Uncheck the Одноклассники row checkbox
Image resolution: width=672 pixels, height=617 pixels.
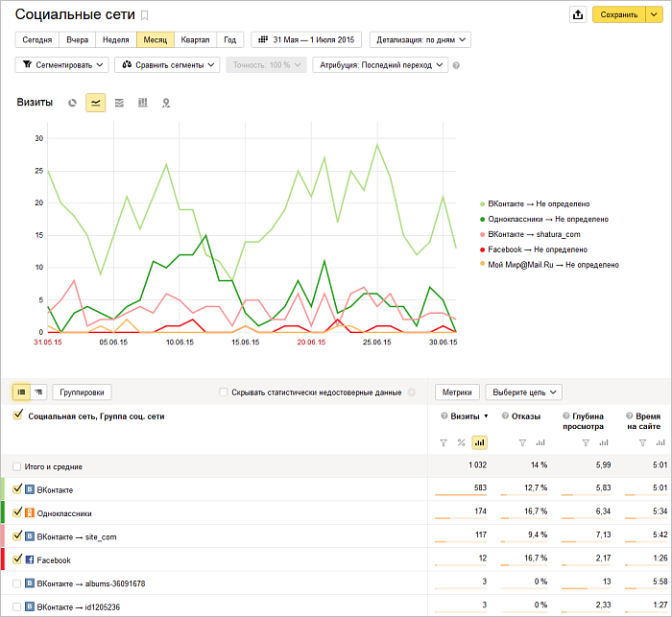tap(17, 512)
